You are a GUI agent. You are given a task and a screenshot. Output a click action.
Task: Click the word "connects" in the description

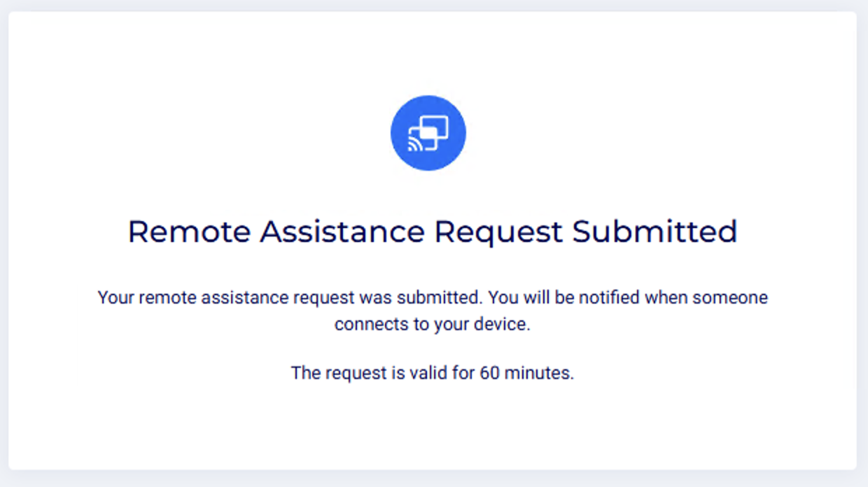pyautogui.click(x=365, y=325)
